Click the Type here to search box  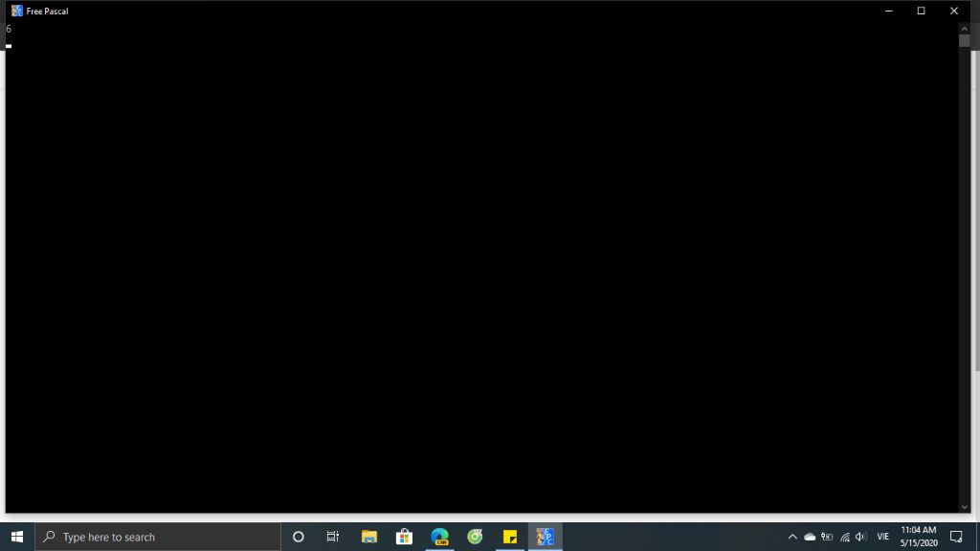point(158,537)
